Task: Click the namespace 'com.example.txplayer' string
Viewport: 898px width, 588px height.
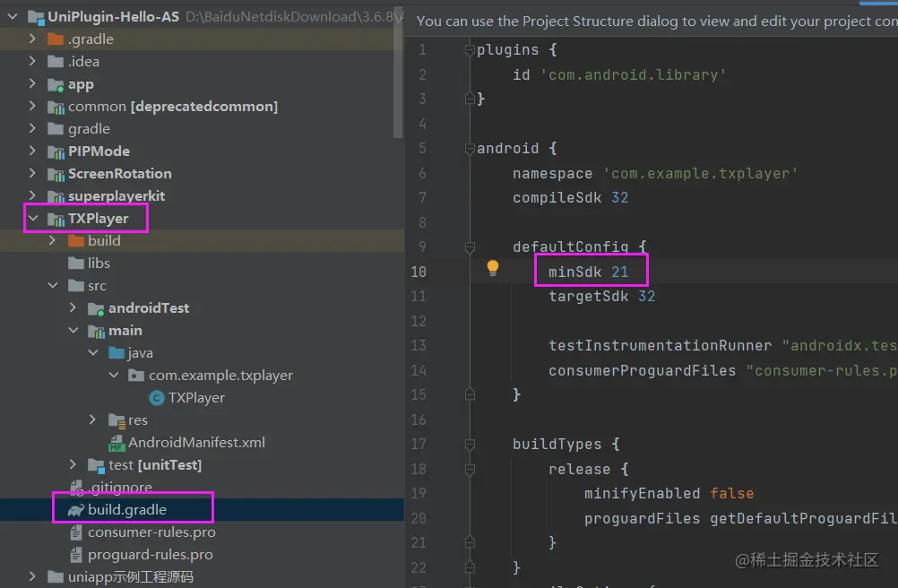Action: (701, 173)
